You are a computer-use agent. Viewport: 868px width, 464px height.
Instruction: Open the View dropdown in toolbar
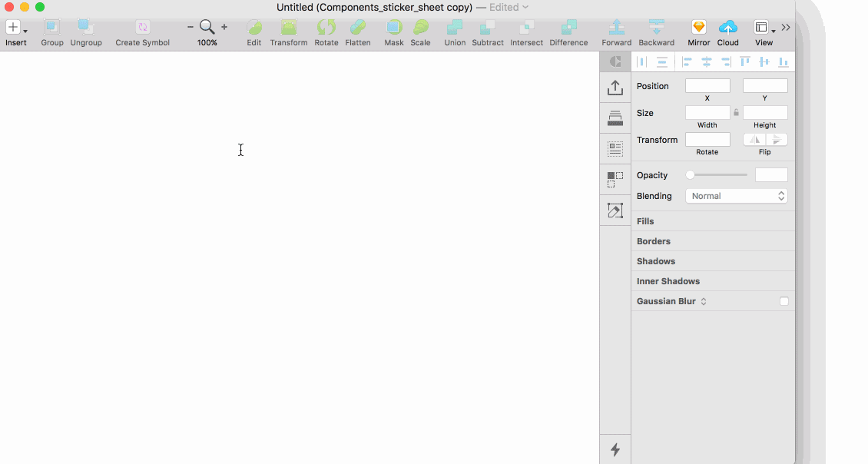click(764, 28)
